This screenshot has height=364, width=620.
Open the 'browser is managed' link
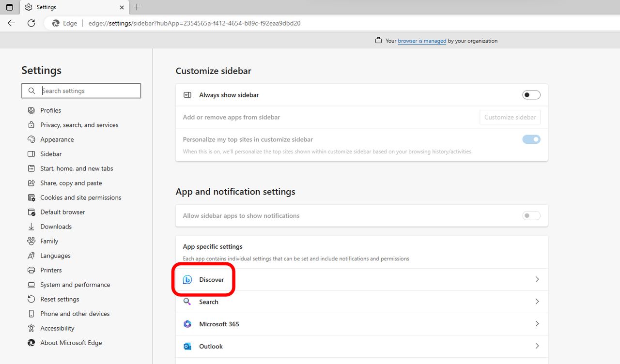tap(422, 41)
